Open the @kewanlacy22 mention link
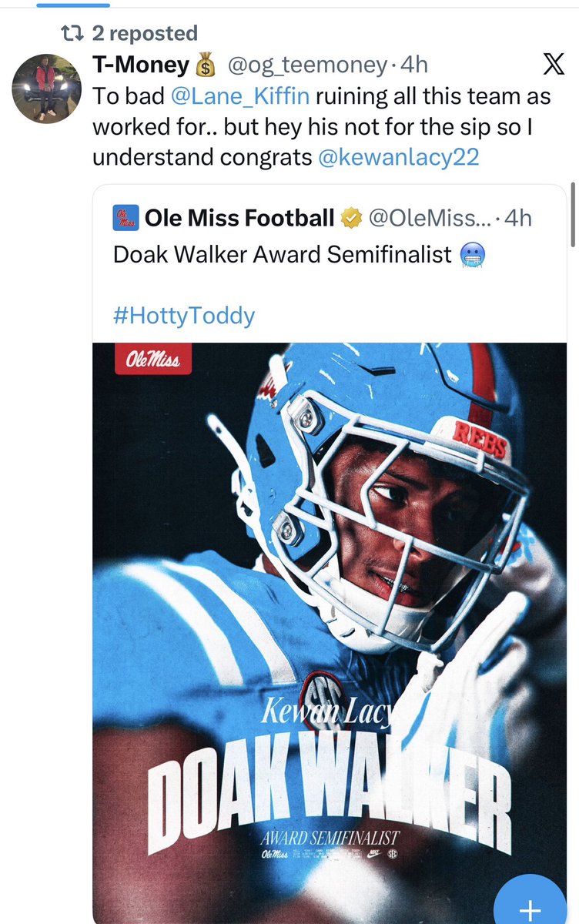The image size is (579, 924). [398, 157]
